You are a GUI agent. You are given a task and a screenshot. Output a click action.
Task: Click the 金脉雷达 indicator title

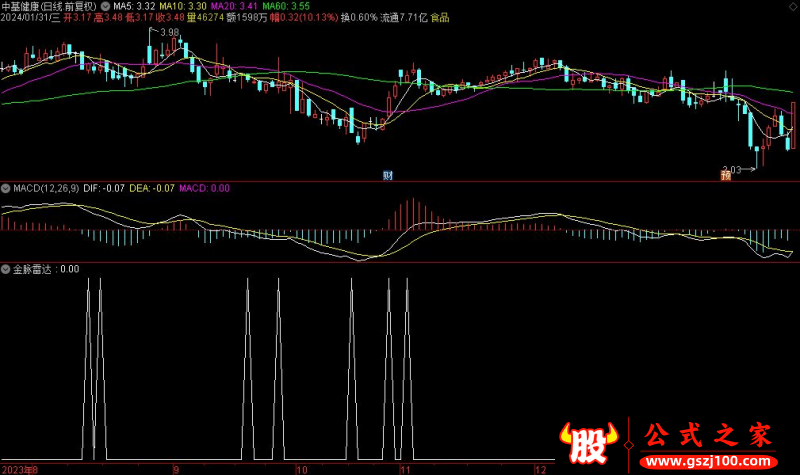pyautogui.click(x=32, y=269)
